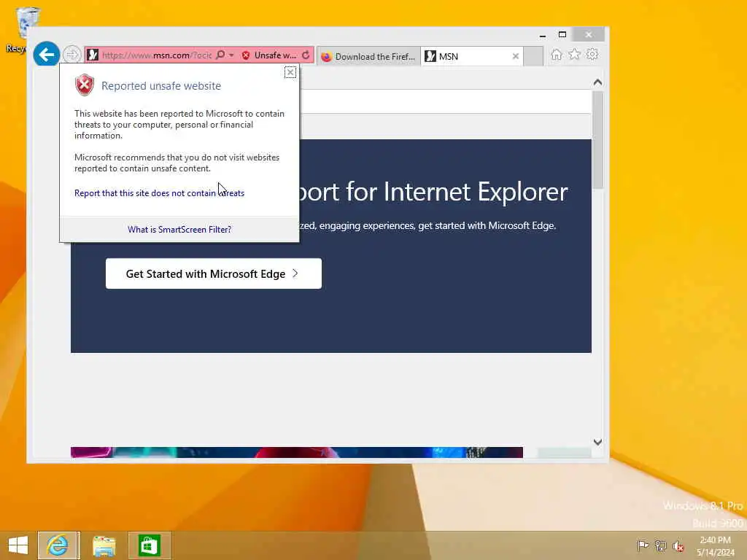Open the Windows Store taskbar icon
Image resolution: width=747 pixels, height=560 pixels.
[149, 545]
